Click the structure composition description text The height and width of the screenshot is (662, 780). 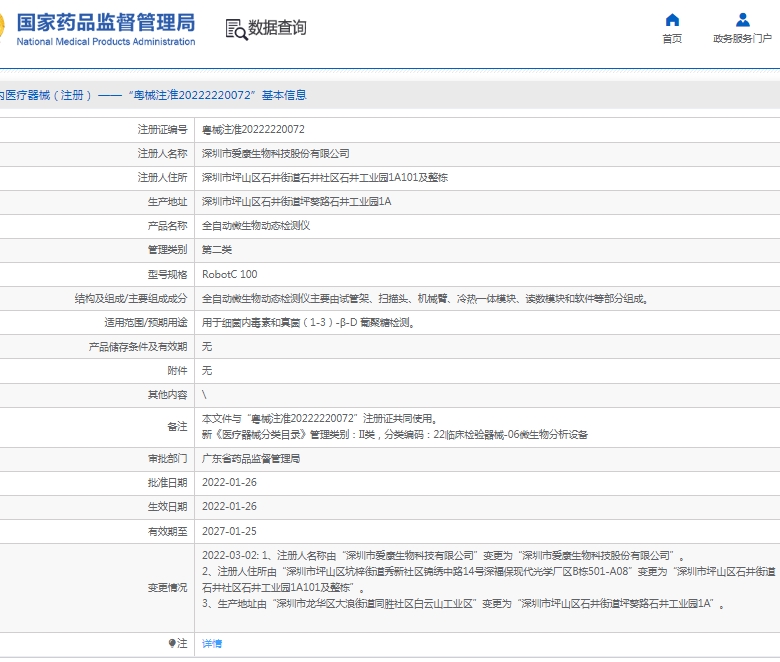click(424, 298)
